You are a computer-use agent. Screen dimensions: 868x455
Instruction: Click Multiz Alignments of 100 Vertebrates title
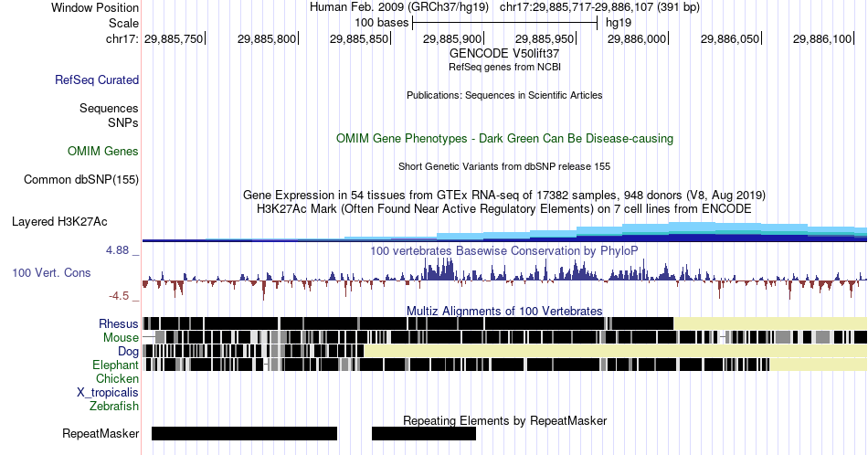click(x=504, y=311)
